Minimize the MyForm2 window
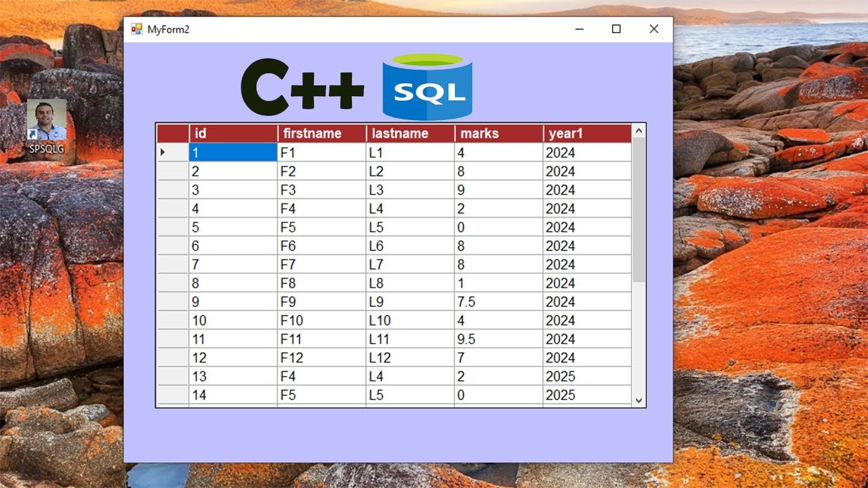The height and width of the screenshot is (488, 868). point(580,29)
